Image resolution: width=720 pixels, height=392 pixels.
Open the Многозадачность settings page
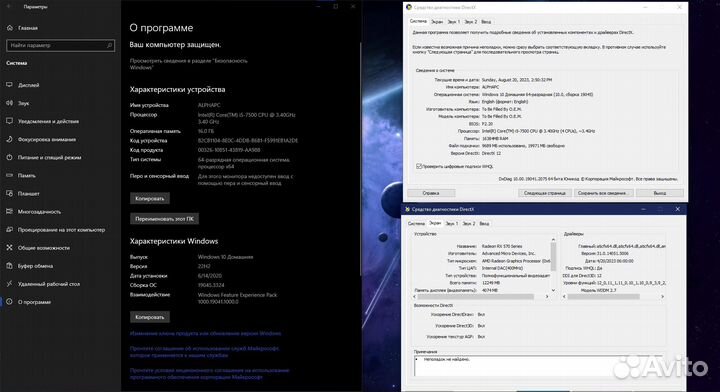click(x=34, y=212)
